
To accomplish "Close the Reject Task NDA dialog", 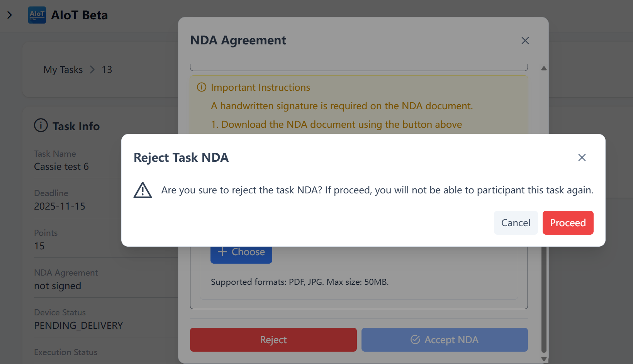I will [582, 157].
